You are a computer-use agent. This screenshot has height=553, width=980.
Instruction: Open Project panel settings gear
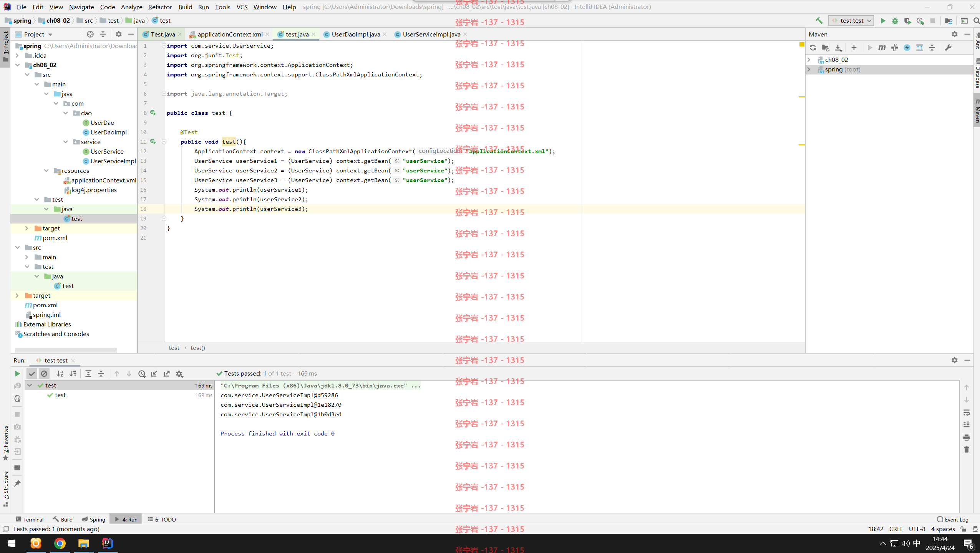119,34
